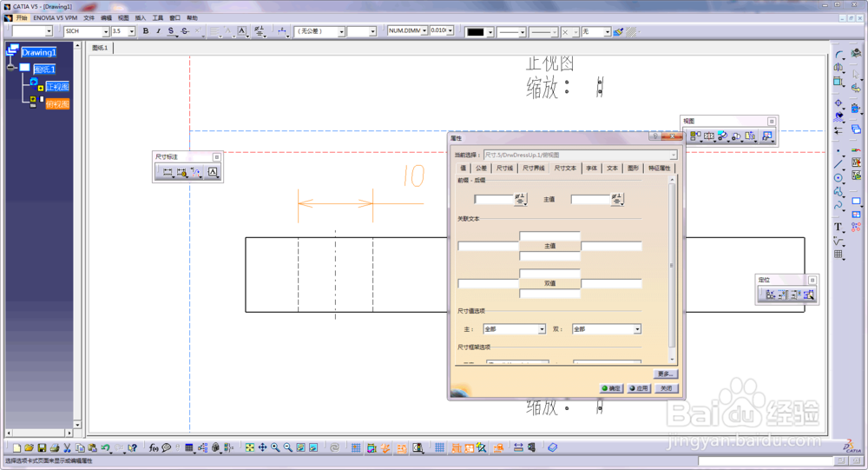Toggle Bold text formatting
This screenshot has width=868, height=470.
(146, 31)
